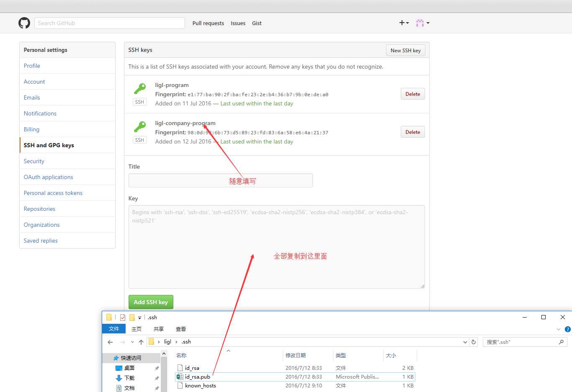Viewport: 572px width, 392px height.
Task: Open Gist link
Action: (x=257, y=23)
